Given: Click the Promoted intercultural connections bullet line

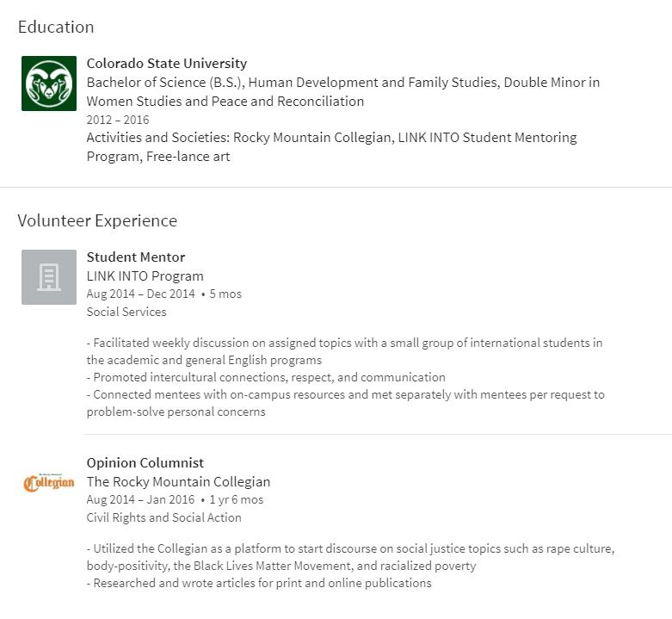Looking at the screenshot, I should click(267, 377).
